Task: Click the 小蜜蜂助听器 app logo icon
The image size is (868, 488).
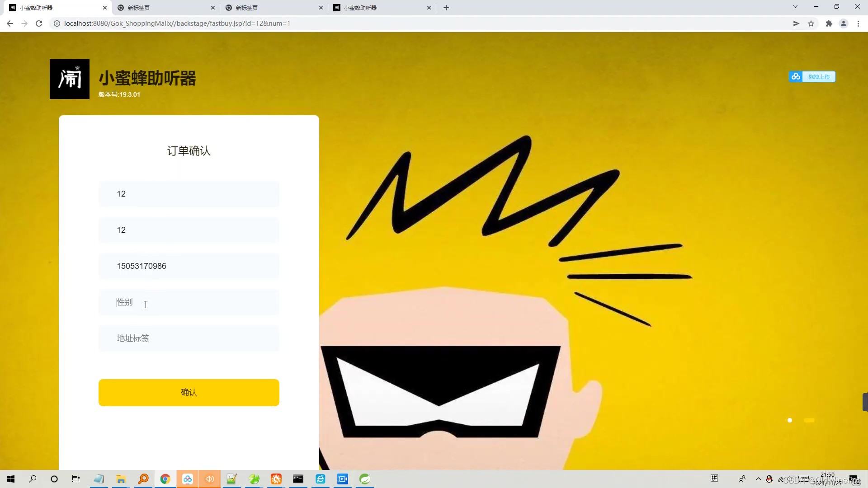Action: pos(69,78)
